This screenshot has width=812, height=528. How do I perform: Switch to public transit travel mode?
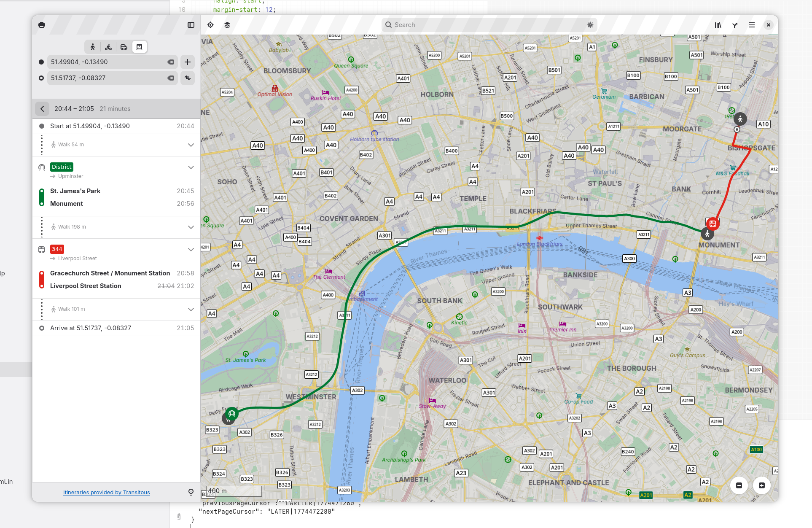139,47
